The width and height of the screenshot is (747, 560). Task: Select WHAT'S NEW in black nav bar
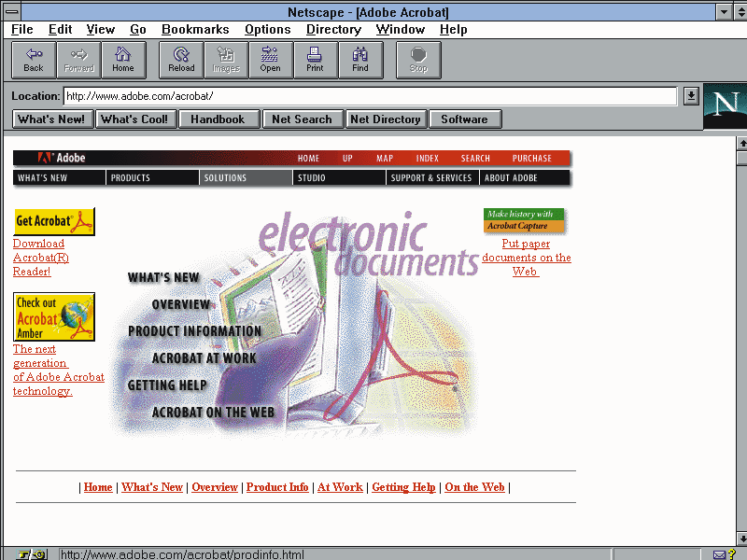[59, 177]
